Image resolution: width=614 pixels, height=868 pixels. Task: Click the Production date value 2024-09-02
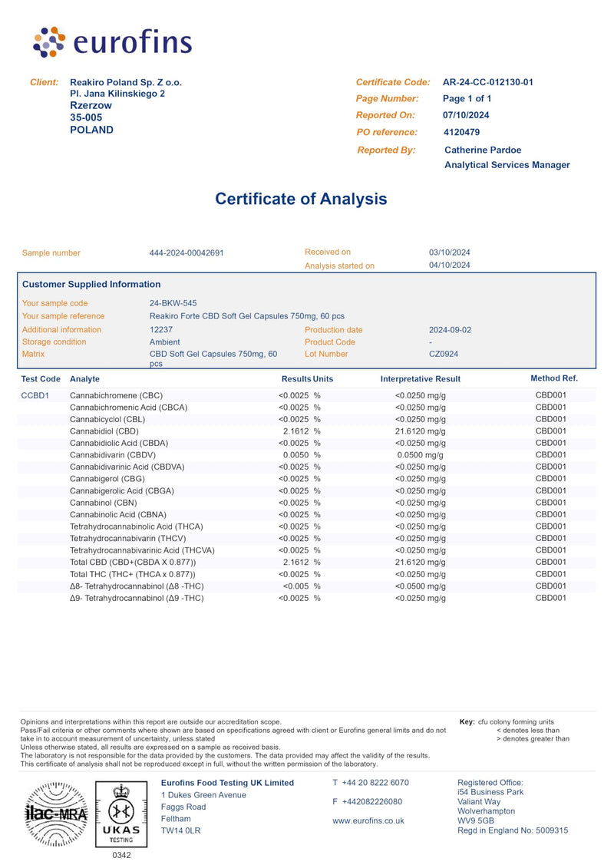pyautogui.click(x=450, y=330)
